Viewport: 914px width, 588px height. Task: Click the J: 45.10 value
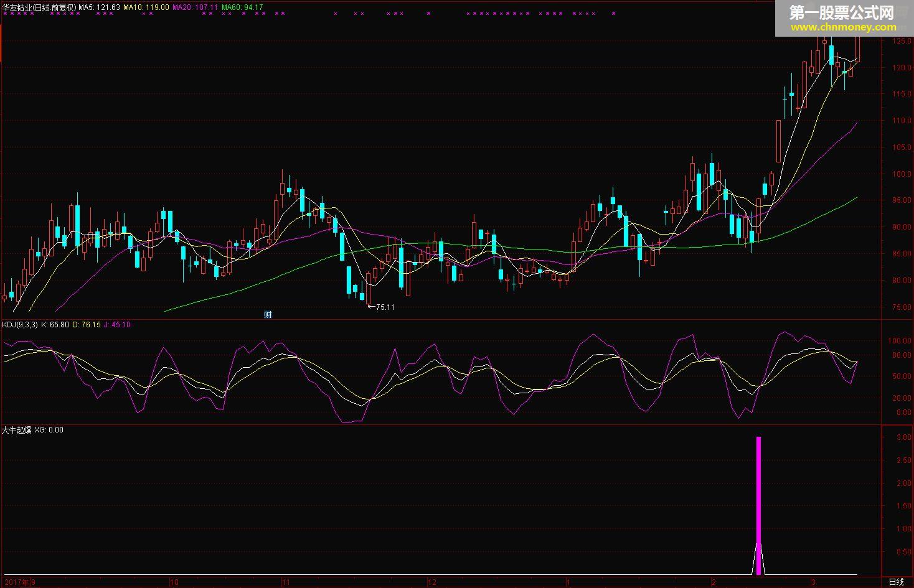(x=117, y=325)
